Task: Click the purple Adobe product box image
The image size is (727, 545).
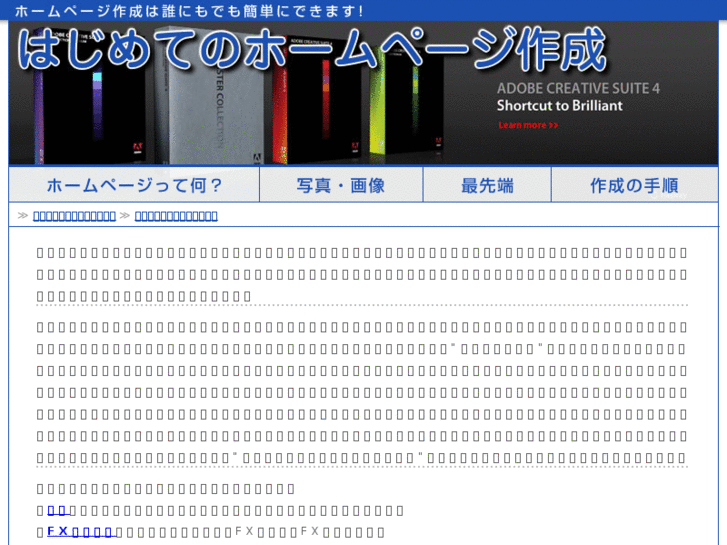Action: [x=90, y=97]
